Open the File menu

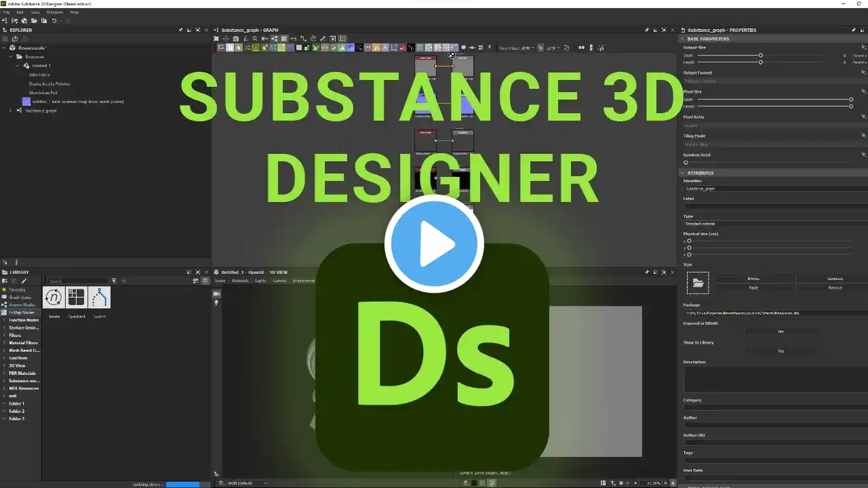(7, 12)
